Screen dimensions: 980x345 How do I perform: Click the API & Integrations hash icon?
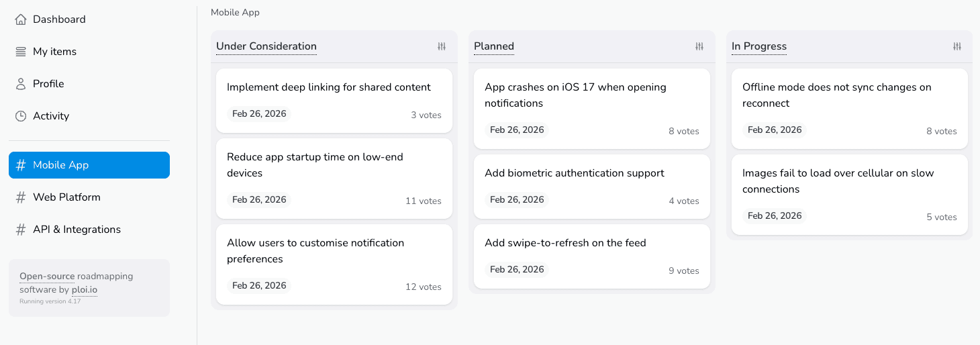(21, 230)
